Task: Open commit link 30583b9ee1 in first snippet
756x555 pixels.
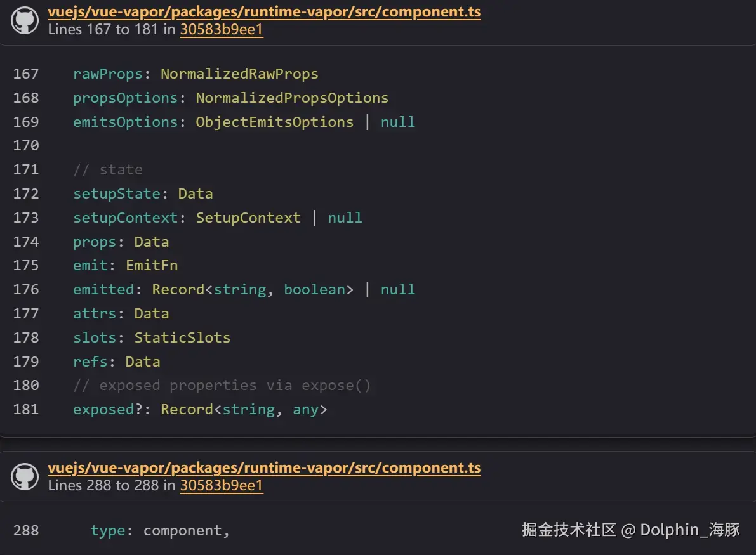Action: pyautogui.click(x=222, y=29)
